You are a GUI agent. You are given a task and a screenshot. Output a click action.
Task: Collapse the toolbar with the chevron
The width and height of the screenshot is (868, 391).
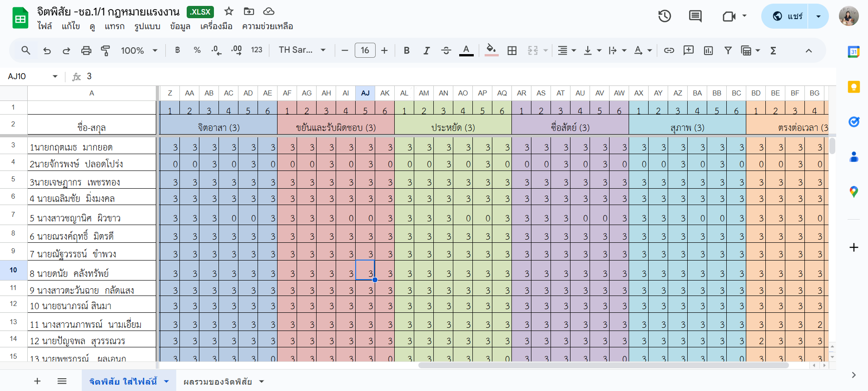tap(808, 50)
